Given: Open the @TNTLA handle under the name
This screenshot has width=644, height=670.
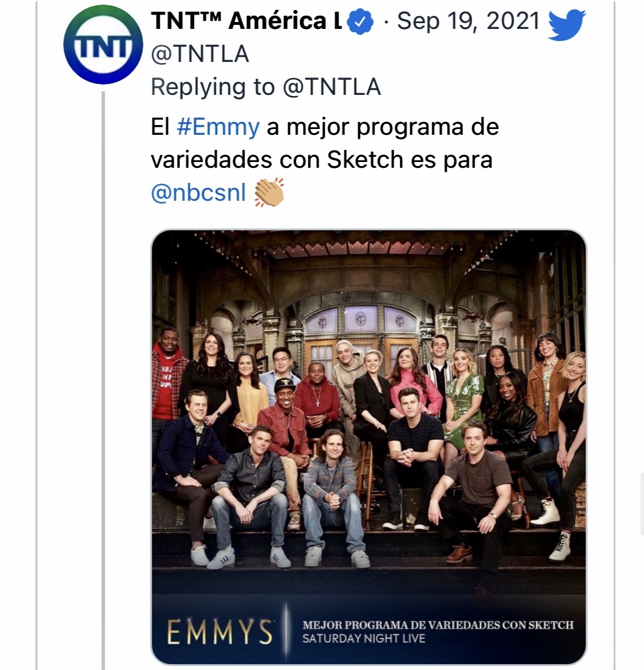Looking at the screenshot, I should pos(200,54).
